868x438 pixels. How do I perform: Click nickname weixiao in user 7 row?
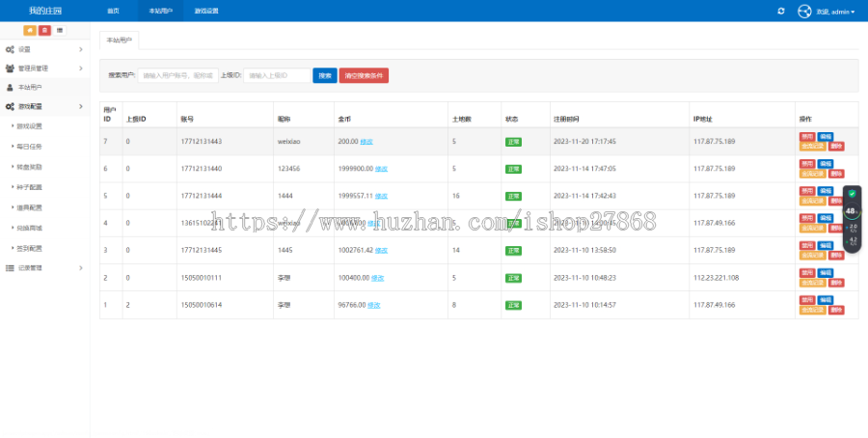pos(289,142)
